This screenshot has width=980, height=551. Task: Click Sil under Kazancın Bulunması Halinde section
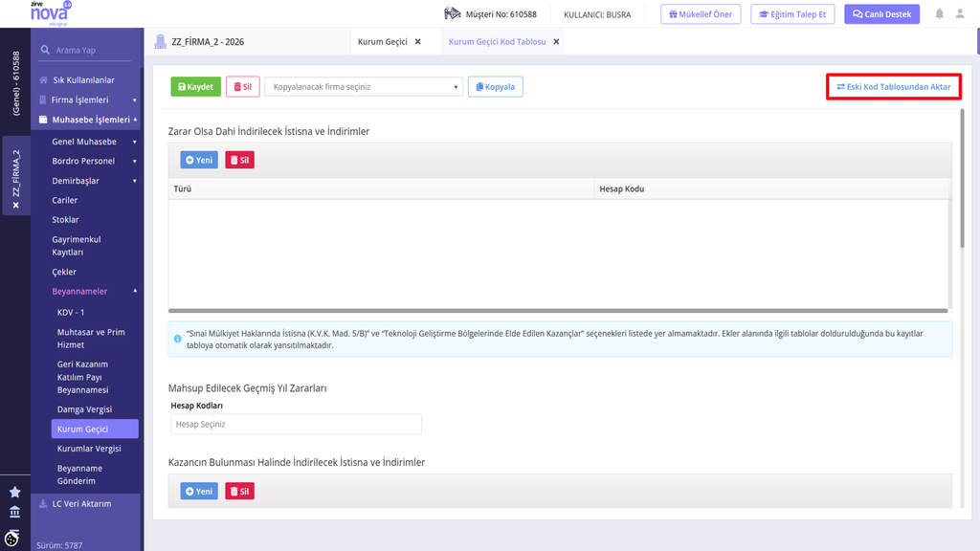(x=239, y=491)
